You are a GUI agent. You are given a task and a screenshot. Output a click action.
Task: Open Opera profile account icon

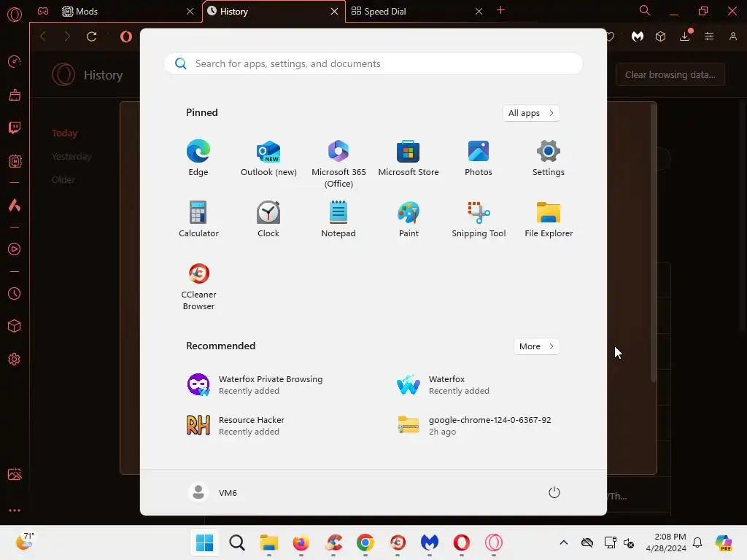click(732, 36)
